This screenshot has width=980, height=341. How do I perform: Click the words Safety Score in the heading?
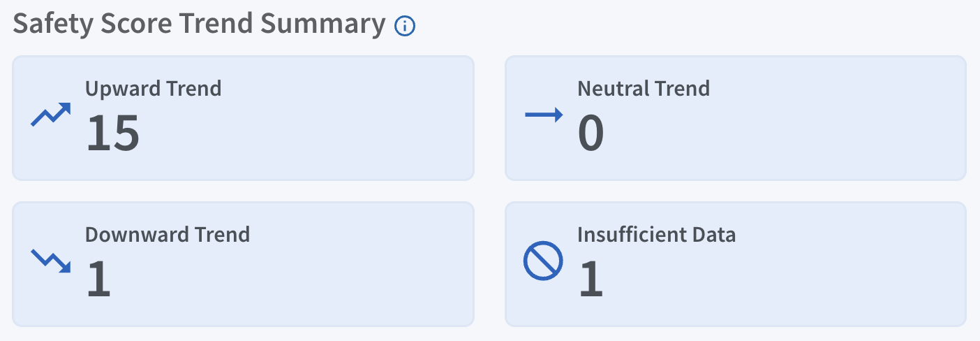point(93,24)
